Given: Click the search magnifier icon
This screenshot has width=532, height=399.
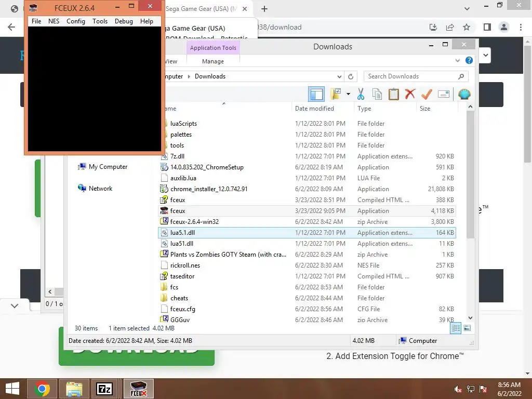Looking at the screenshot, I should 461,76.
